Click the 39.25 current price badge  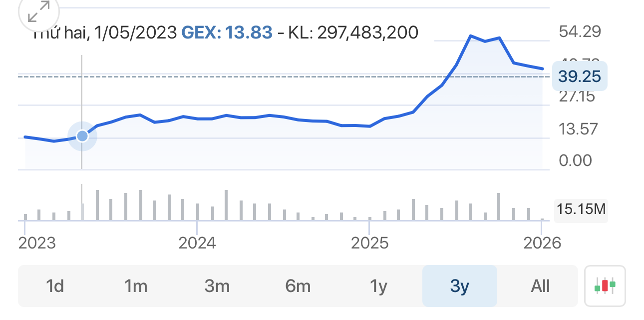coord(580,76)
